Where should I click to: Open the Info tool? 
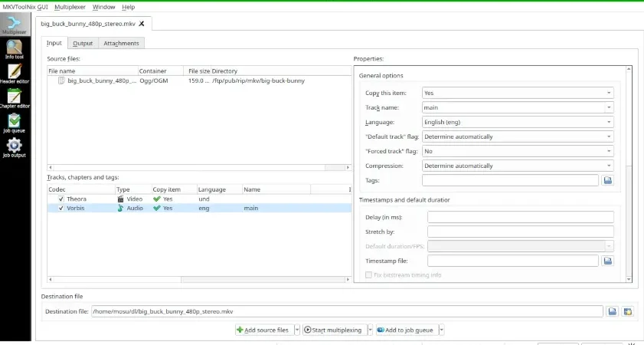pos(15,50)
